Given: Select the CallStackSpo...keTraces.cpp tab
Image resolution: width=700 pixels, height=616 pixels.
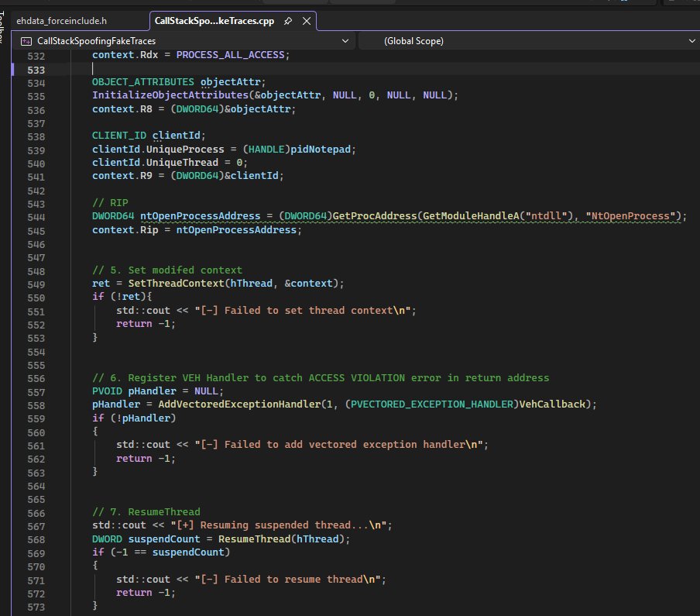Looking at the screenshot, I should point(214,21).
